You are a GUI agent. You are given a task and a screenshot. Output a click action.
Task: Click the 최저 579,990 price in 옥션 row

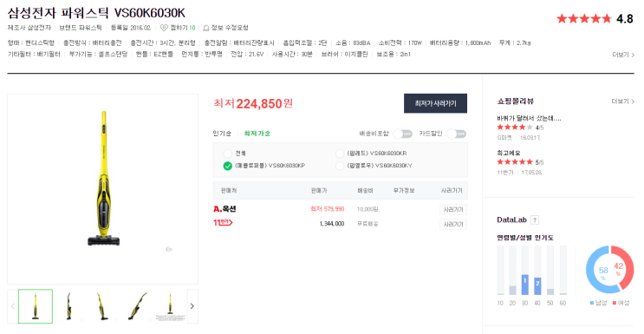pyautogui.click(x=328, y=209)
